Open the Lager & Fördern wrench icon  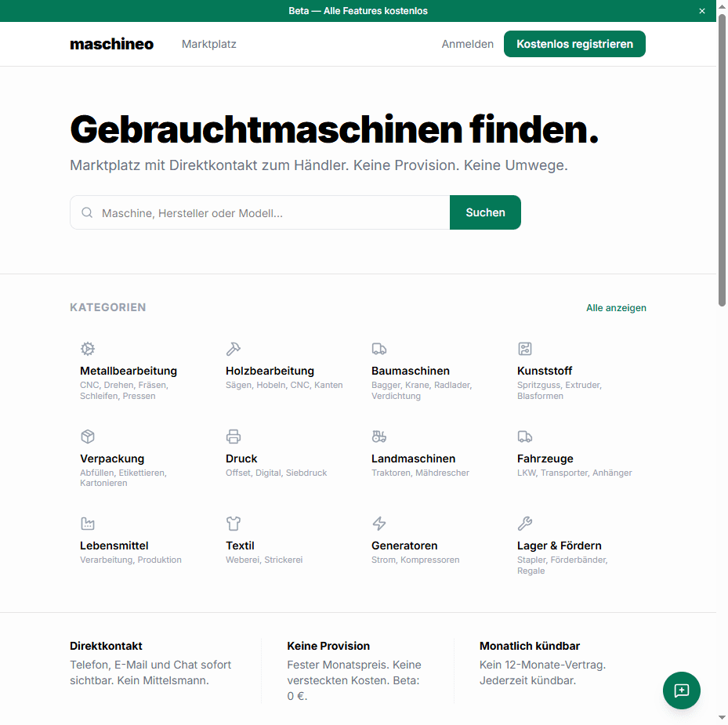click(x=525, y=524)
